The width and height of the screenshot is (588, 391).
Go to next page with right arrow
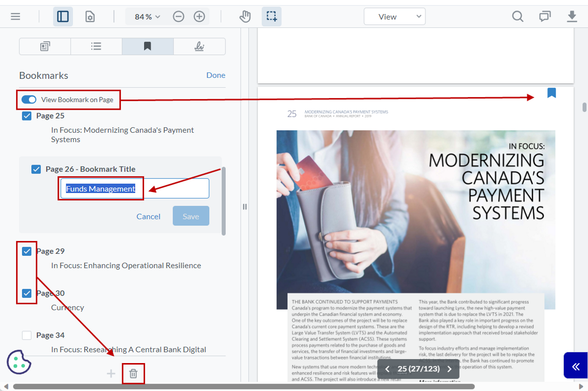449,368
